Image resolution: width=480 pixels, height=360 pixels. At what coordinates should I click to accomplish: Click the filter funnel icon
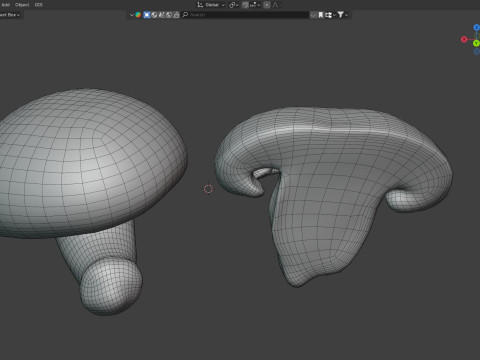(340, 15)
